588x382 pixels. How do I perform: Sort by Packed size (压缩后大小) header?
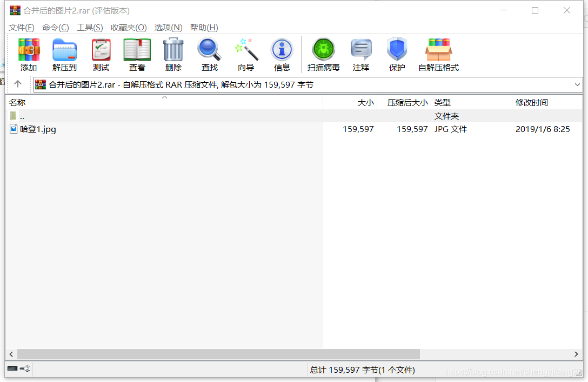point(404,102)
